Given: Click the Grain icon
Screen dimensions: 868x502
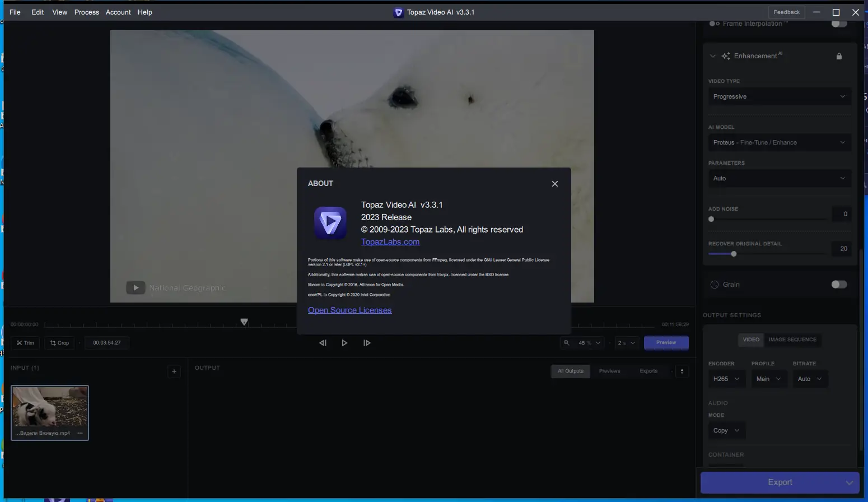Looking at the screenshot, I should (x=715, y=285).
